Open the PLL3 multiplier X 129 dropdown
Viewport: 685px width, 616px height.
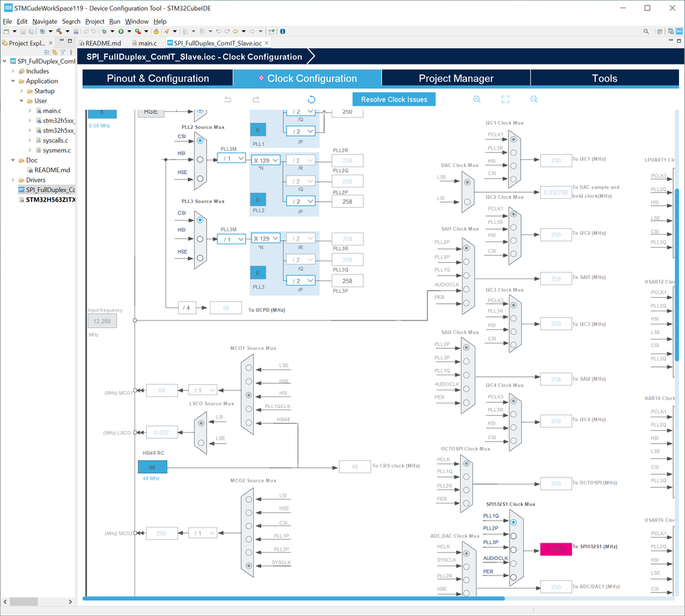pos(265,239)
